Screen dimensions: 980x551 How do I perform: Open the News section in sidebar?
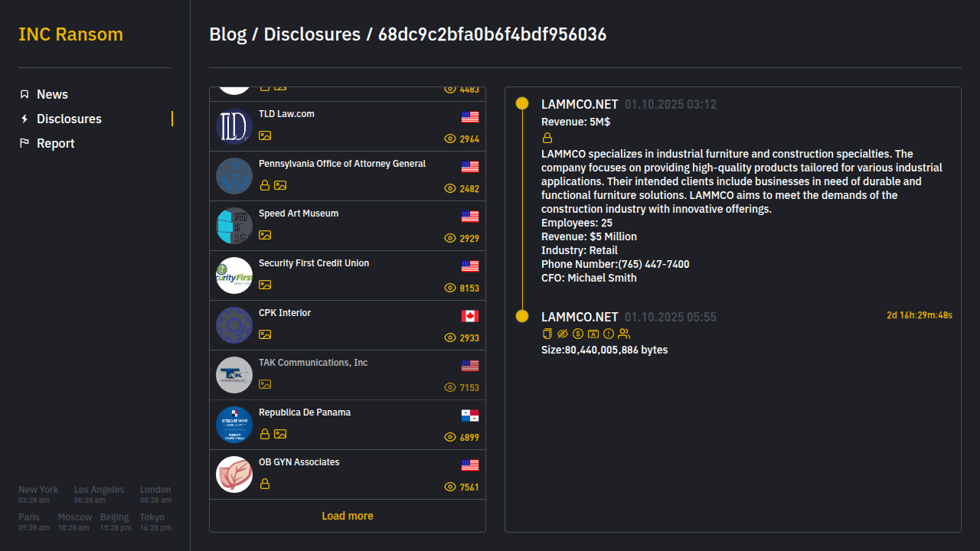pyautogui.click(x=52, y=94)
